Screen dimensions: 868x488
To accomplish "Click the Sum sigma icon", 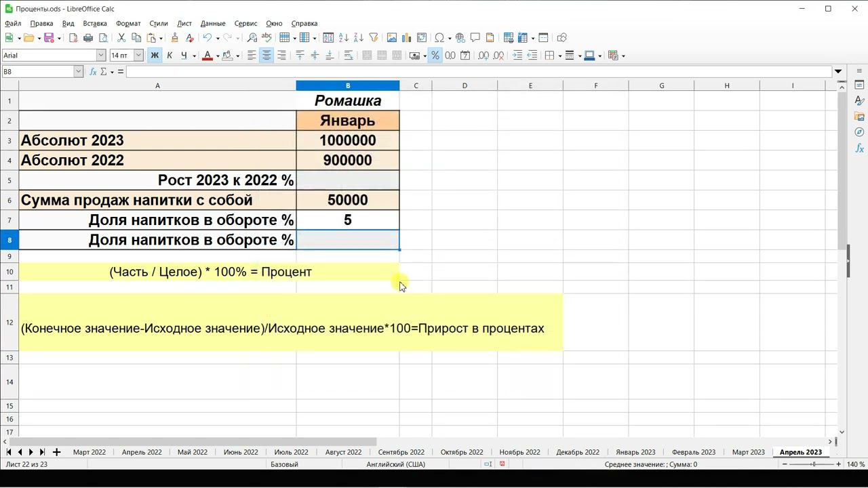I will coord(104,71).
